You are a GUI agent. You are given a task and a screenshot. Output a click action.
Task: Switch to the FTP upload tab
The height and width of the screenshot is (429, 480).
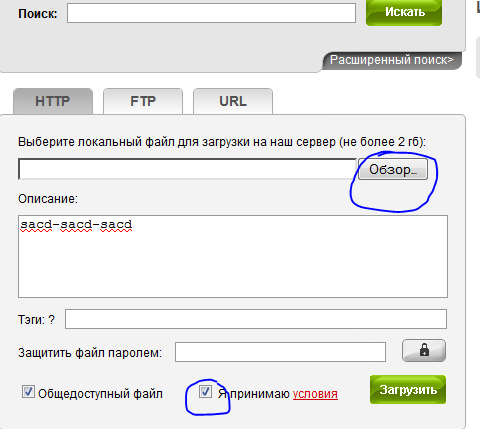[143, 101]
